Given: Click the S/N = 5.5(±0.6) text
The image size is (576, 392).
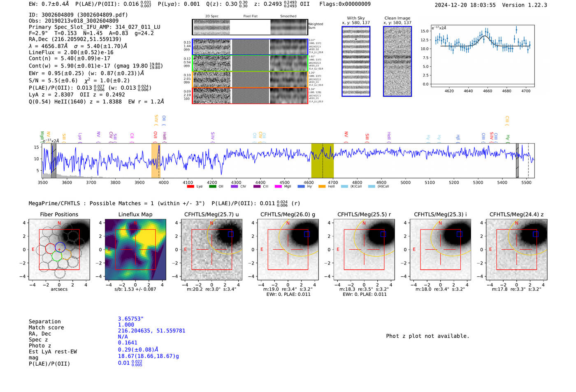Looking at the screenshot, I should coord(53,81).
